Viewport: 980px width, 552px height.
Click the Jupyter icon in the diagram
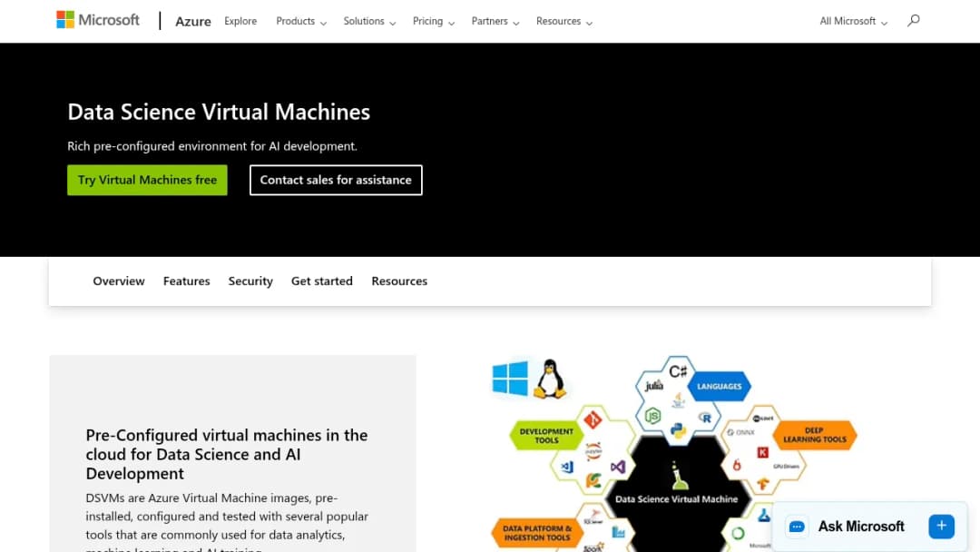click(593, 450)
